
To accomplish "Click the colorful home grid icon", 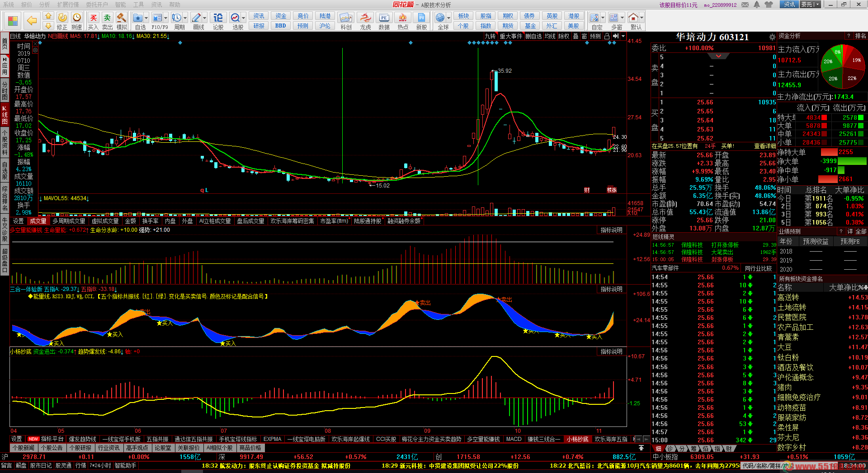I will click(13, 21).
